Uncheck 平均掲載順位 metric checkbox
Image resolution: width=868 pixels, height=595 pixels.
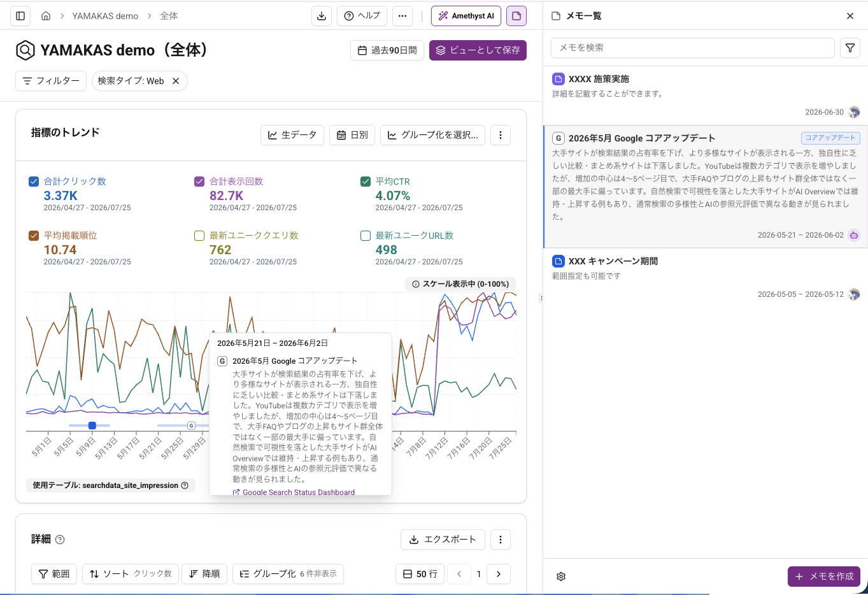34,236
